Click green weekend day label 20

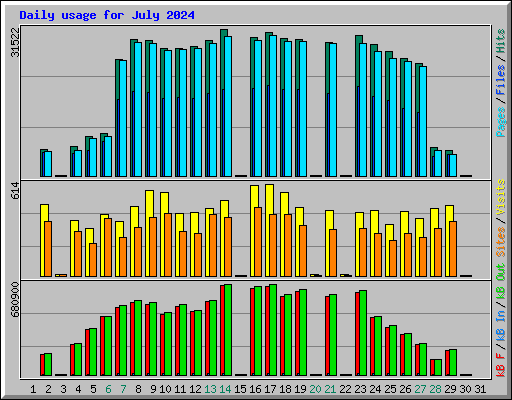click(x=315, y=389)
